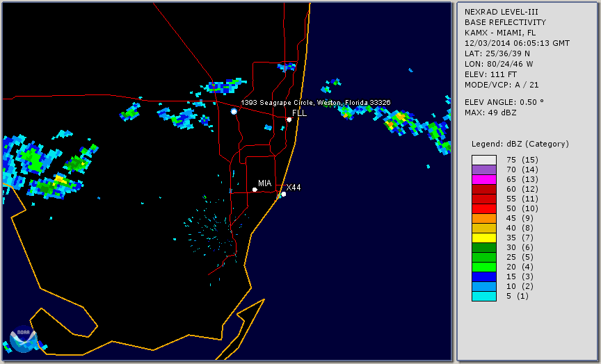601x364 pixels.
Task: Click the 10 dBZ light blue swatch
Action: pyautogui.click(x=484, y=287)
